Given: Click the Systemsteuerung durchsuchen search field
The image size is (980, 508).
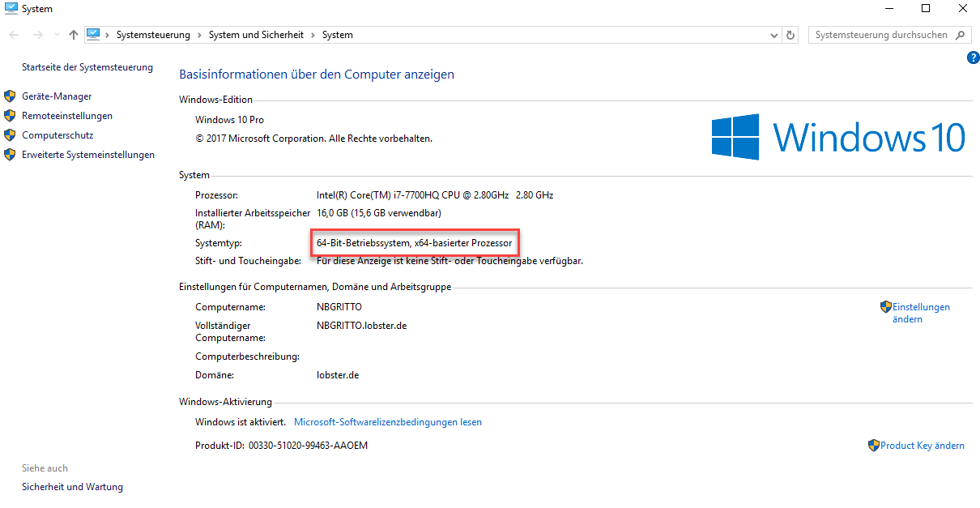Looking at the screenshot, I should tap(881, 35).
